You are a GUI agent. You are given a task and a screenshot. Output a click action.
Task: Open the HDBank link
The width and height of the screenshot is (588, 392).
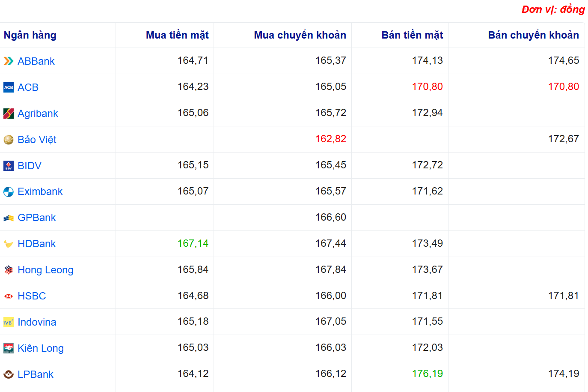tap(37, 244)
